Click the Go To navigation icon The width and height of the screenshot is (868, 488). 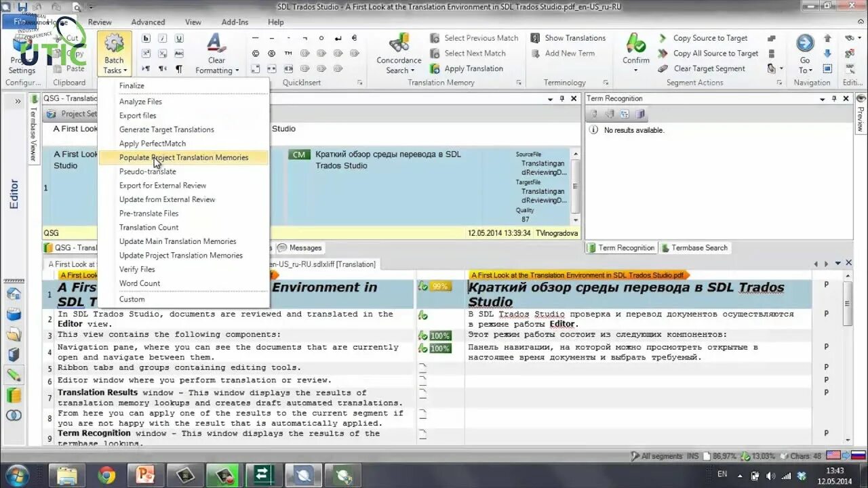click(x=805, y=43)
